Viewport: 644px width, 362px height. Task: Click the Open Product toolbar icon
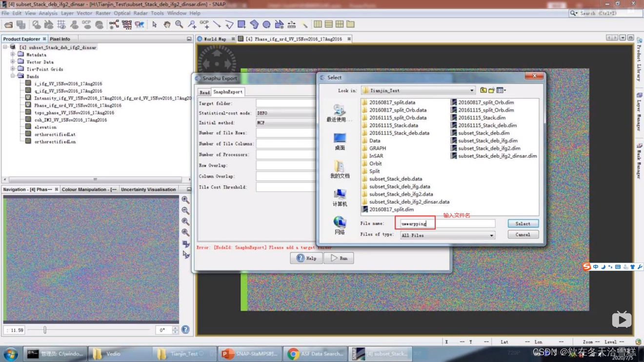coord(8,24)
